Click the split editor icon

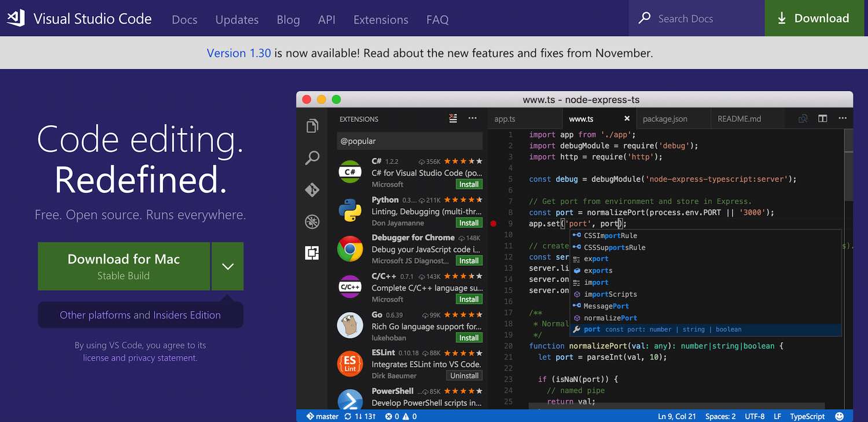pyautogui.click(x=822, y=119)
